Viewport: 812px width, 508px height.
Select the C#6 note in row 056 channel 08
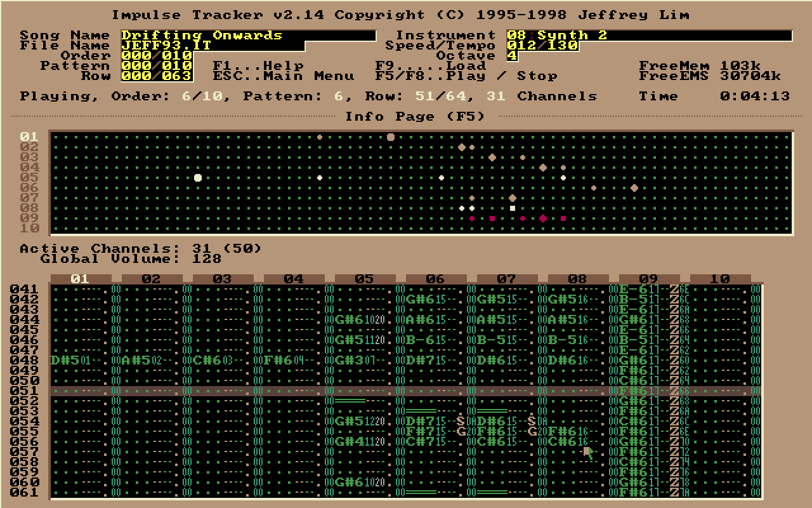click(x=563, y=442)
